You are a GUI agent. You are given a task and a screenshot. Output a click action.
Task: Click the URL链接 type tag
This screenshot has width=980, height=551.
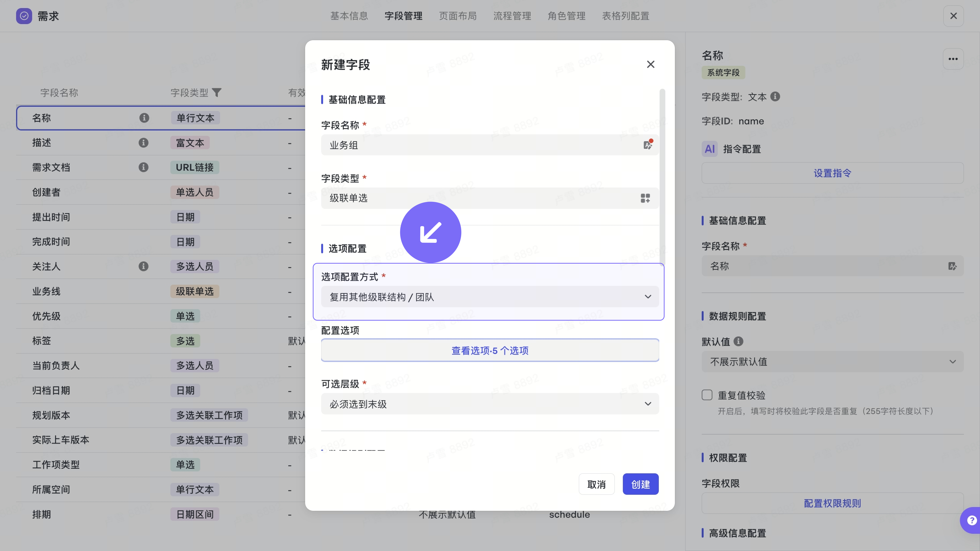[x=194, y=167]
